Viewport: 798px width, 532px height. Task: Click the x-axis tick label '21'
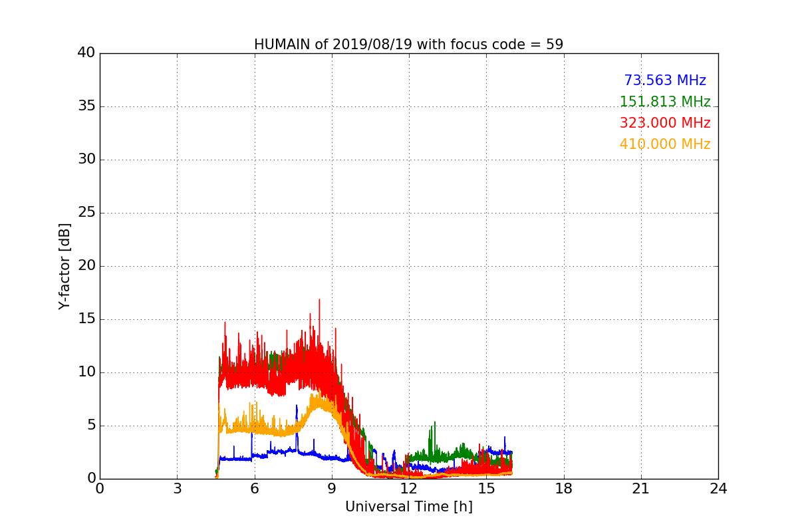[641, 489]
